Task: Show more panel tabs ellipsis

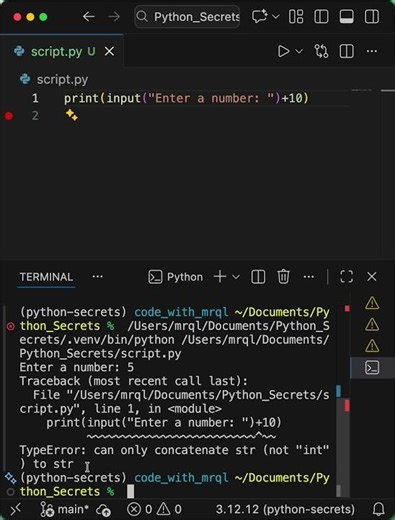Action: [x=97, y=277]
